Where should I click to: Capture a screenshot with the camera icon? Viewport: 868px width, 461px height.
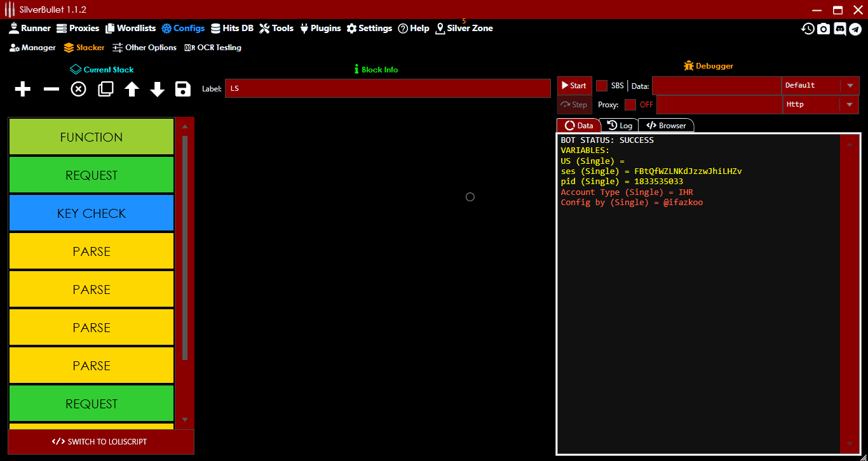point(824,28)
